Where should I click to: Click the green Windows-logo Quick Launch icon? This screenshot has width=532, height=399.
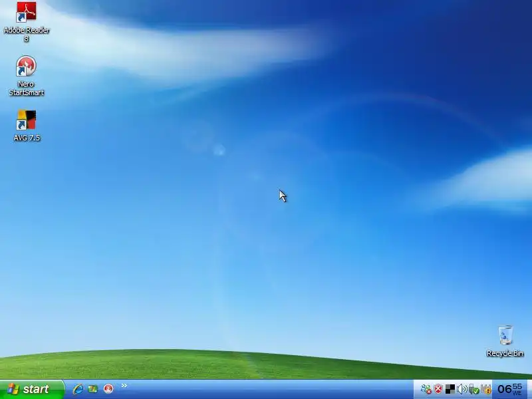click(x=93, y=389)
